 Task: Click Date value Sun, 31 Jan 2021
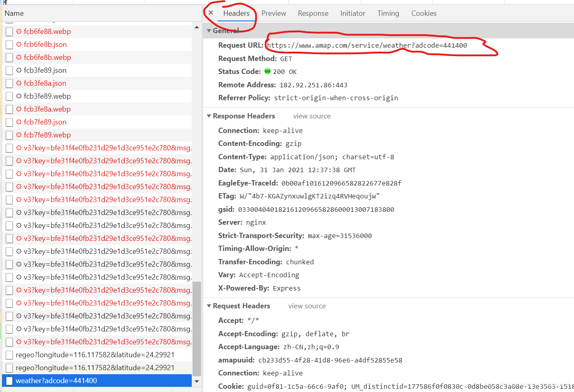click(x=298, y=170)
